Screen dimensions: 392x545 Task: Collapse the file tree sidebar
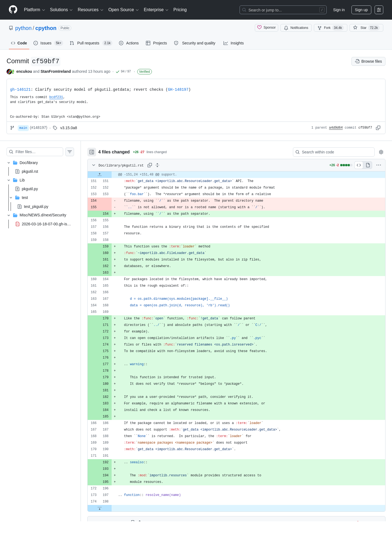[x=92, y=152]
